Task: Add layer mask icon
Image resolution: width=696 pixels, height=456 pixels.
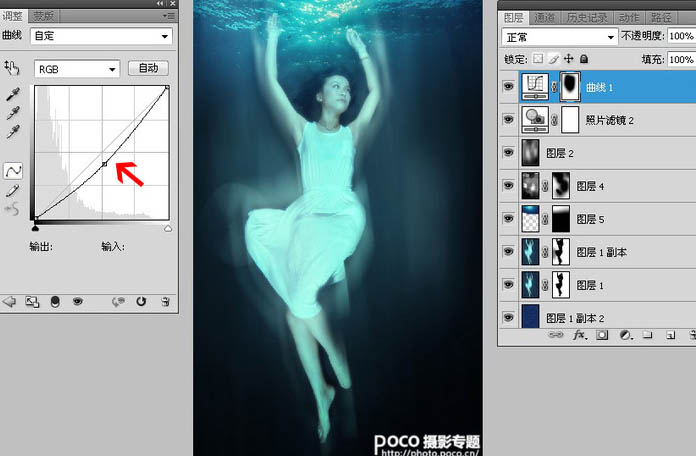Action: 602,335
